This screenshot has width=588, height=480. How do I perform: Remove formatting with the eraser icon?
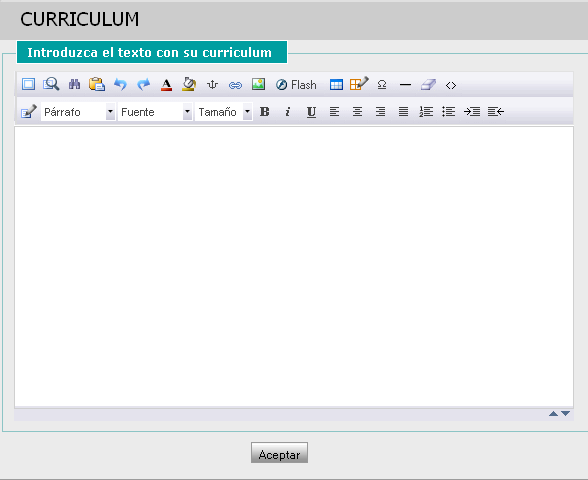point(428,85)
